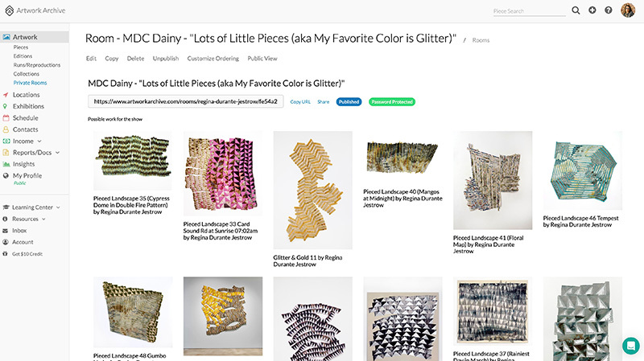
Task: Expand the Income menu
Action: click(x=41, y=141)
